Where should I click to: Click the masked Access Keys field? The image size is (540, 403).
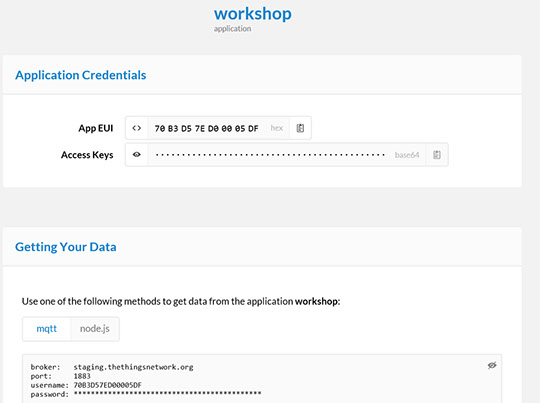pyautogui.click(x=270, y=155)
